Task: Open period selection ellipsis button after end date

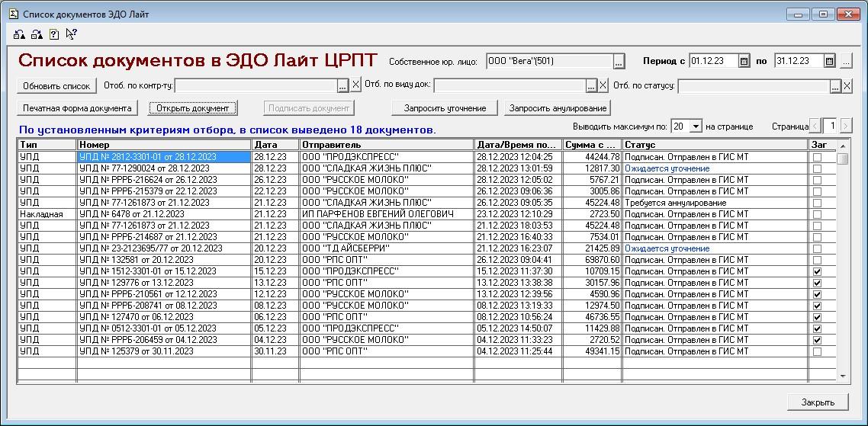Action: [846, 62]
